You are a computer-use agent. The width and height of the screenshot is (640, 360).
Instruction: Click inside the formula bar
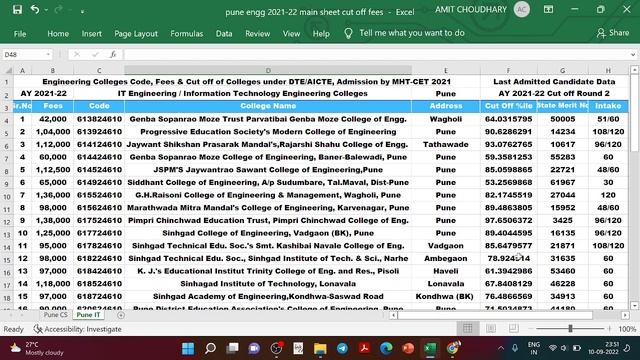376,54
